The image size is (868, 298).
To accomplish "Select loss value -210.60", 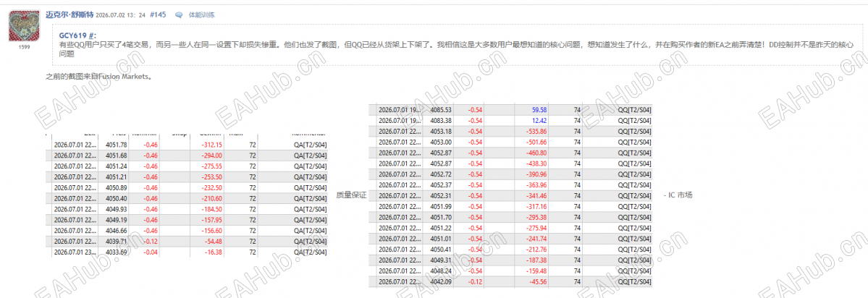I will [211, 198].
